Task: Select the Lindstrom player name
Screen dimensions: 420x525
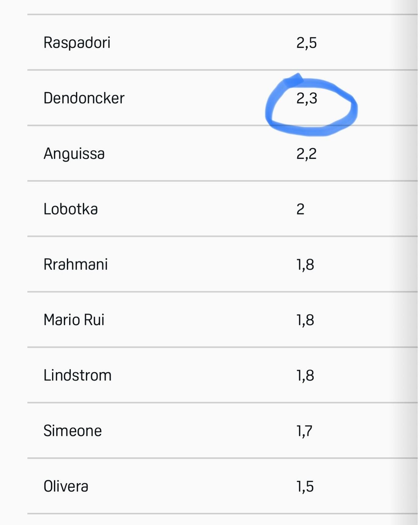Action: tap(78, 375)
